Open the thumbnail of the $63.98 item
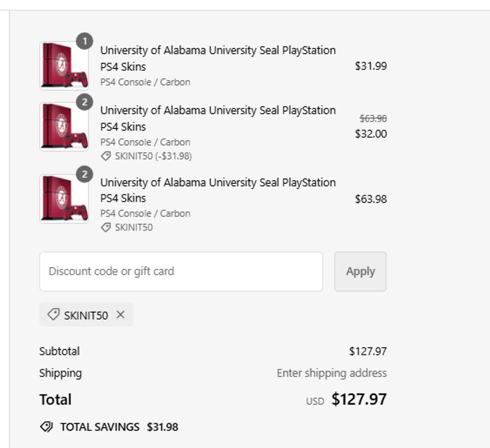 64,199
